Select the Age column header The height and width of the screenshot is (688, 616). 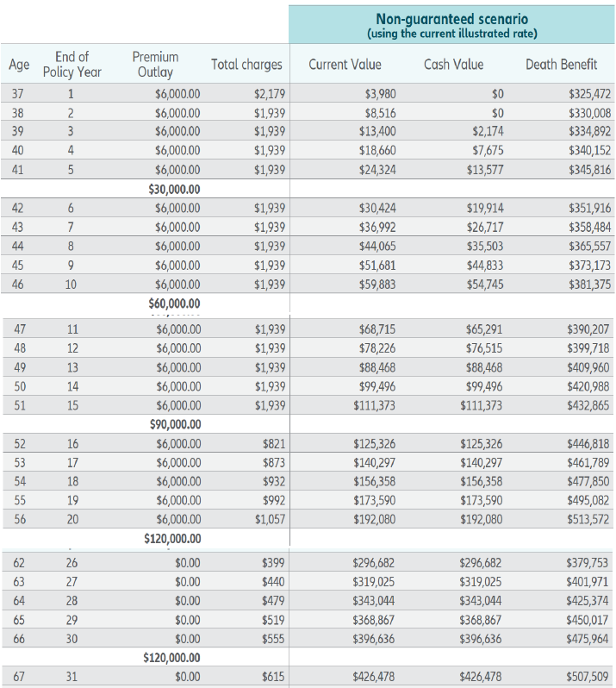[x=19, y=65]
